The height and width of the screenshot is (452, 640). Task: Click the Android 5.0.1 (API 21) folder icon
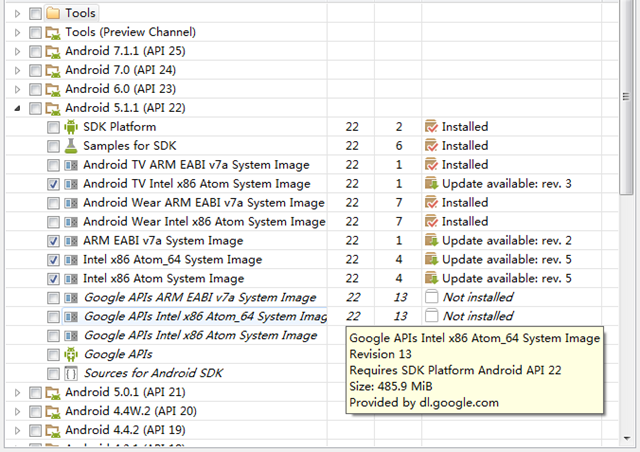(53, 392)
